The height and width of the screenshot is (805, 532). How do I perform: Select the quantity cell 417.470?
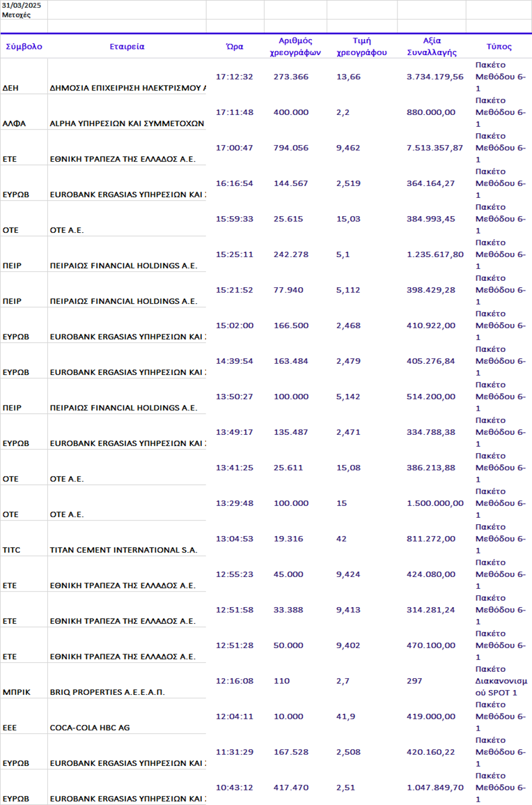coord(291,787)
